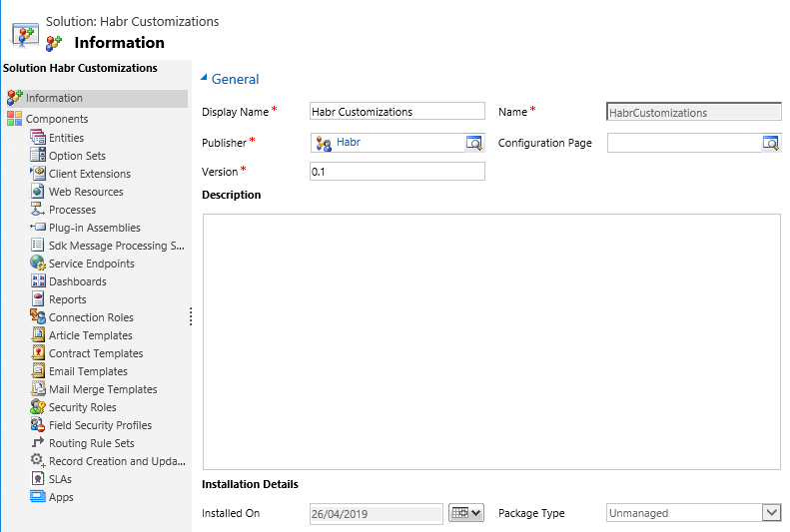Open the Apps node
This screenshot has height=532, width=790.
(61, 497)
